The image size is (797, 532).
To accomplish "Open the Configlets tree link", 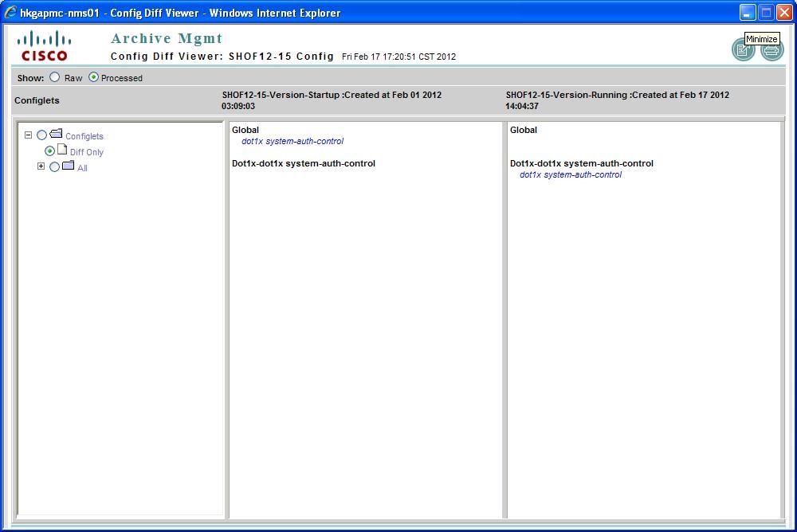I will click(84, 136).
